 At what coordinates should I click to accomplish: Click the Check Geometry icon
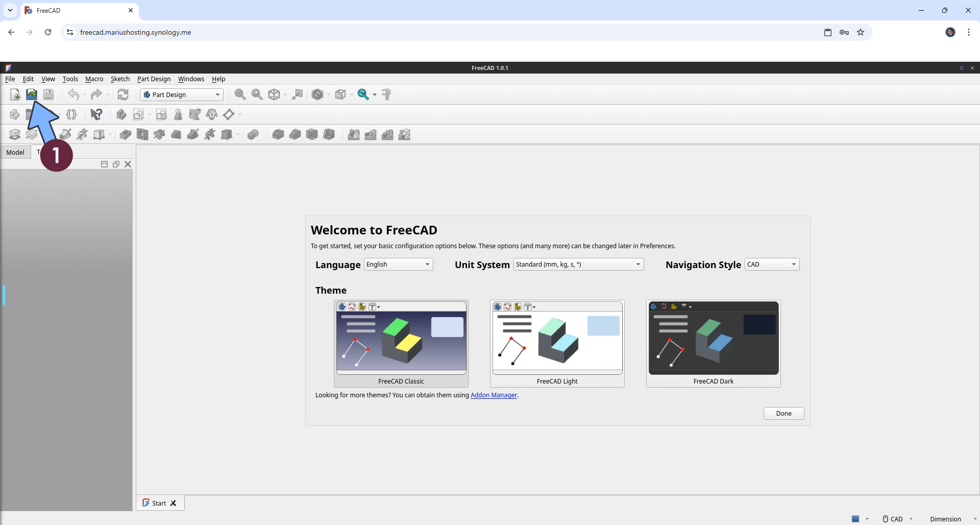click(x=178, y=114)
